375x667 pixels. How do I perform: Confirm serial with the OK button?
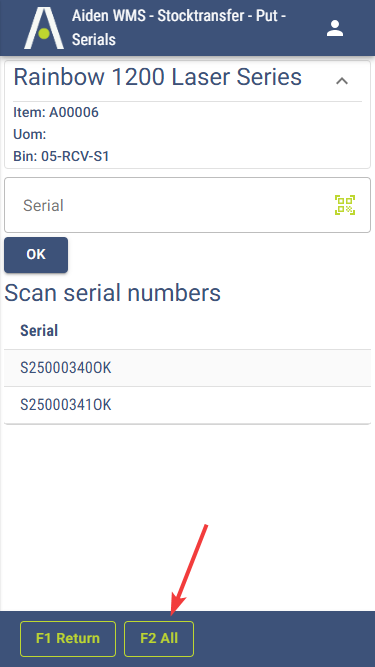coord(36,254)
